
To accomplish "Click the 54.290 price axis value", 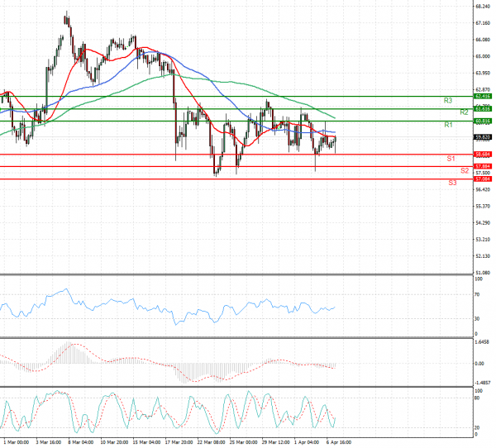I will [483, 222].
